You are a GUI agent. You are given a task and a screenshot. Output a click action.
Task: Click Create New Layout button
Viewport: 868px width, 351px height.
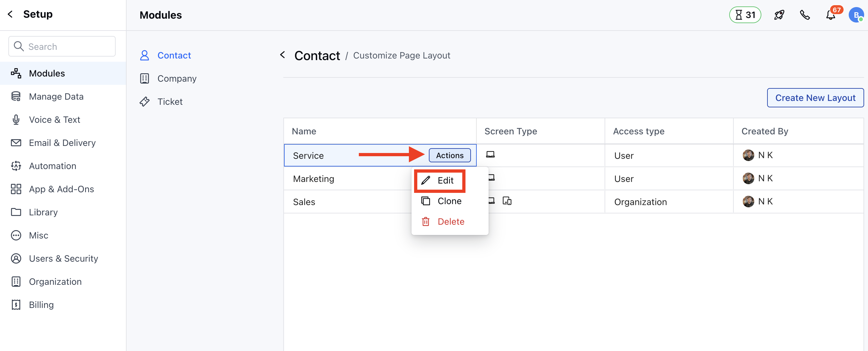(815, 98)
